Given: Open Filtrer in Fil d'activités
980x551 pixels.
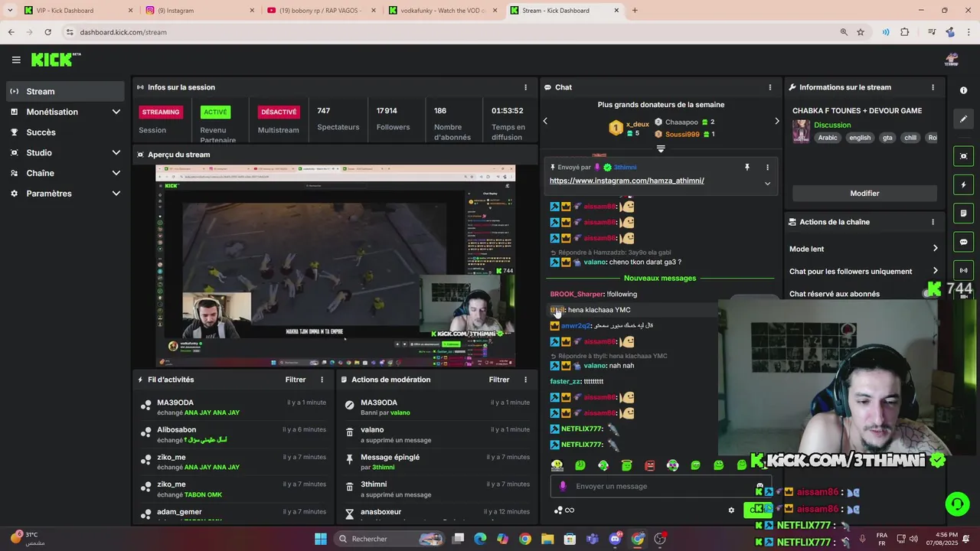Looking at the screenshot, I should 296,380.
